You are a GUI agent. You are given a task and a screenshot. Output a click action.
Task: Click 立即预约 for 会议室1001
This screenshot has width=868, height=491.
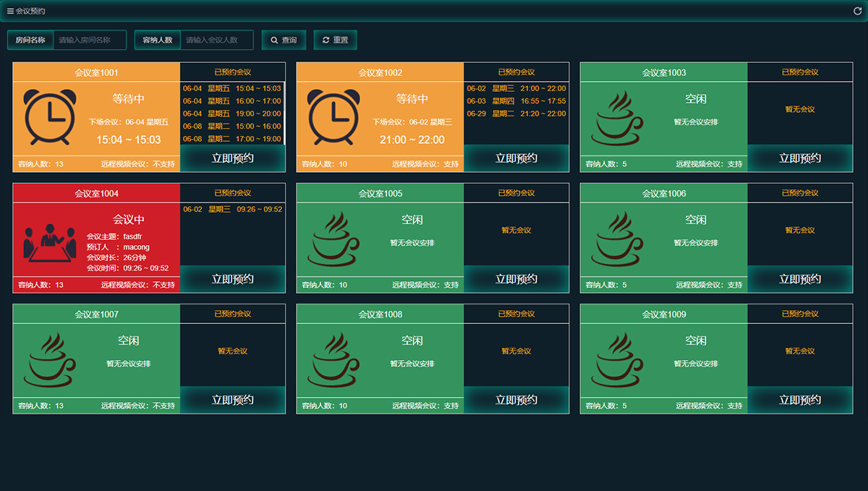233,158
